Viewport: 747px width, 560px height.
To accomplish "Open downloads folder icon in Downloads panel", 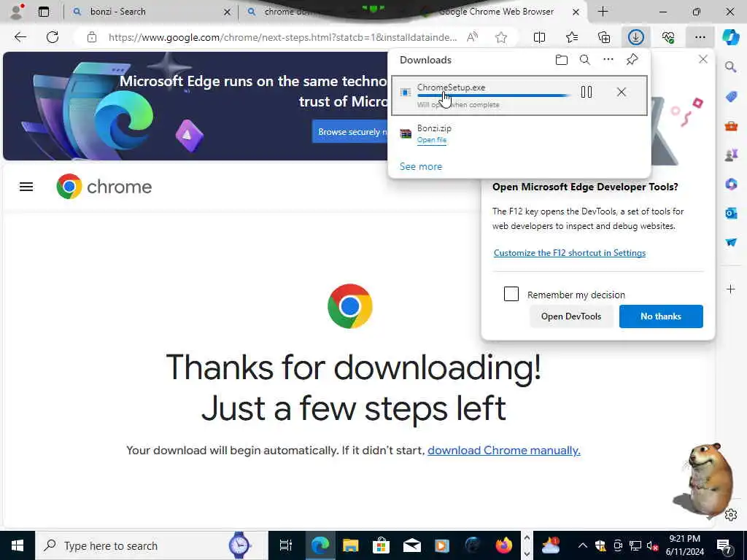I will (562, 60).
